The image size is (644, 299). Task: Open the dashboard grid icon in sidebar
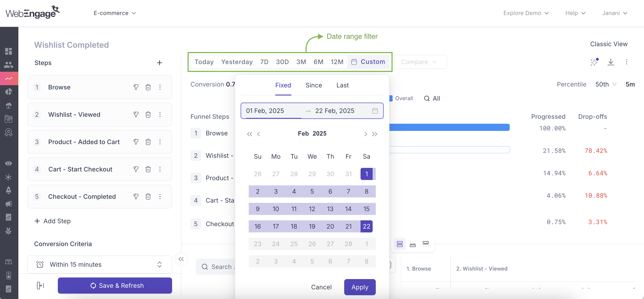click(x=9, y=51)
